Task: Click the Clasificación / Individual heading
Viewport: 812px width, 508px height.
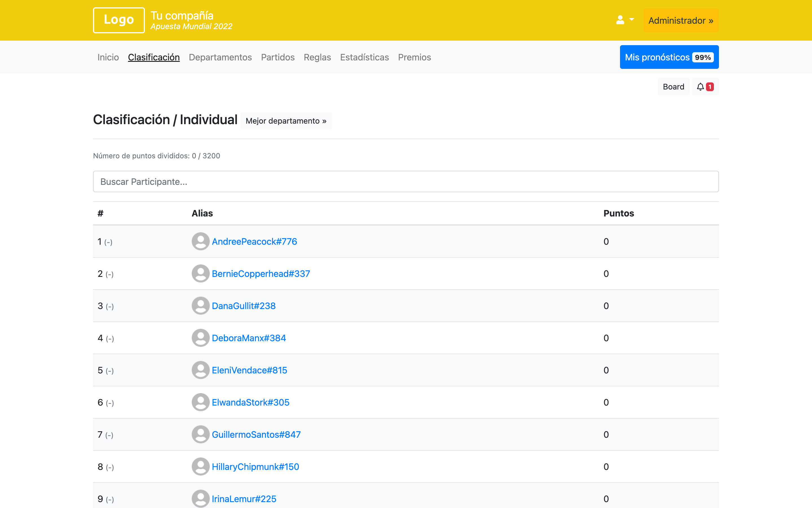Action: 165,120
